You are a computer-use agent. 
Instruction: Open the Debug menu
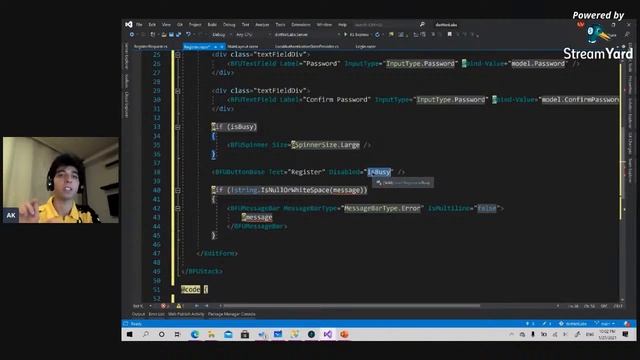click(229, 25)
